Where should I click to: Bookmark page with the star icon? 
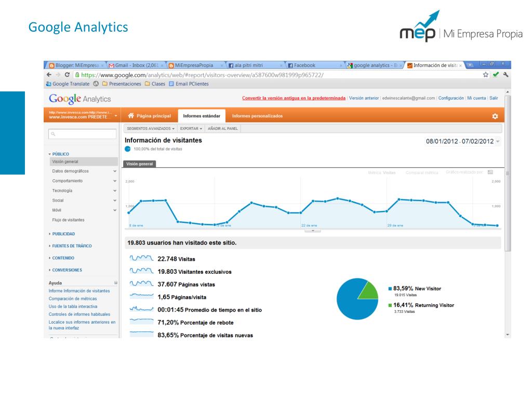tap(486, 75)
